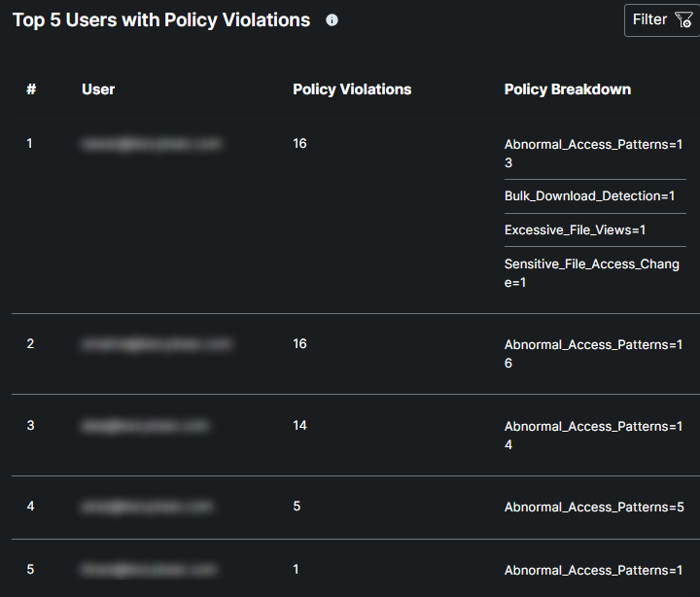
Task: Click the Policy Breakdown column header
Action: tap(568, 89)
